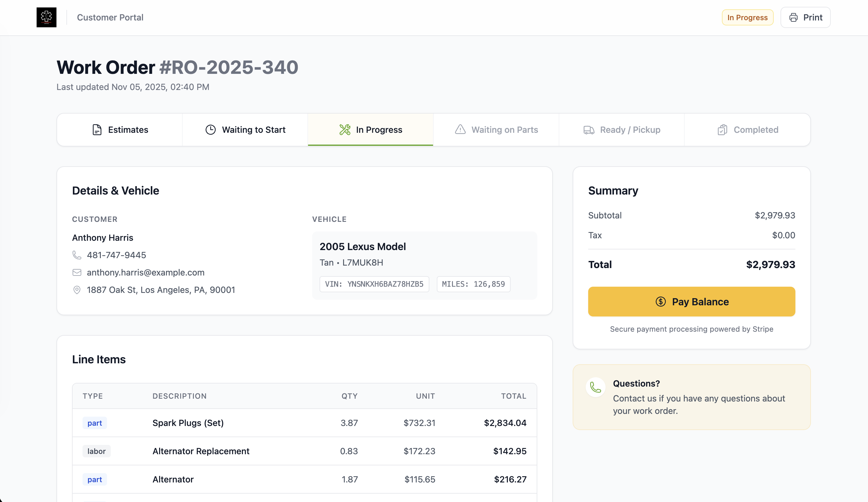The height and width of the screenshot is (502, 868).
Task: Click the phone icon in Questions card
Action: pos(596,387)
